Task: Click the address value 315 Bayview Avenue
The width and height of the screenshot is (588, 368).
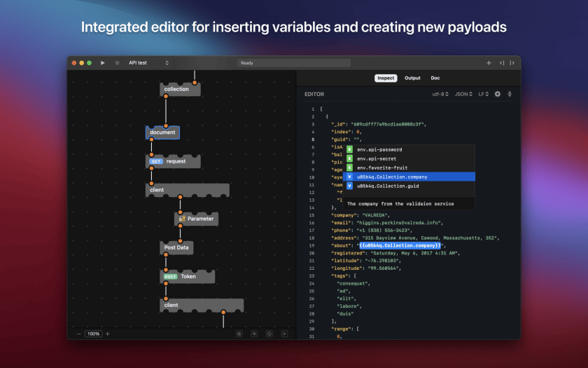Action: click(x=430, y=238)
